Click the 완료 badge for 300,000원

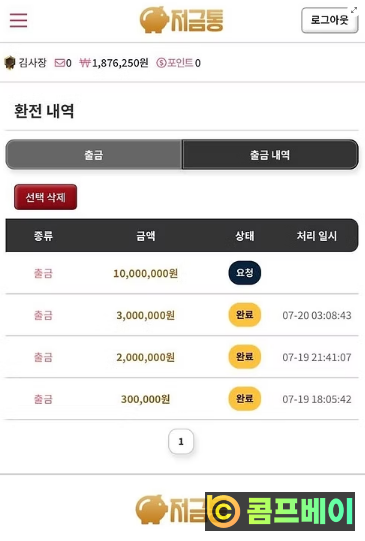click(245, 399)
